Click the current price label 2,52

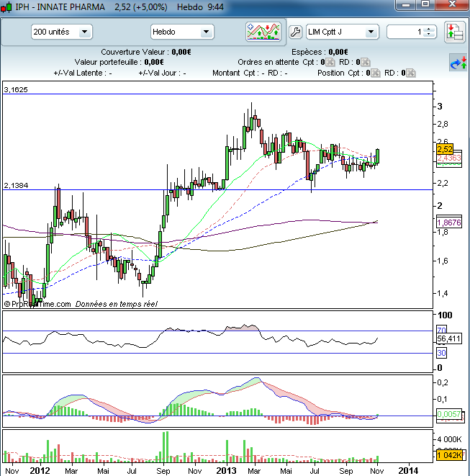445,149
